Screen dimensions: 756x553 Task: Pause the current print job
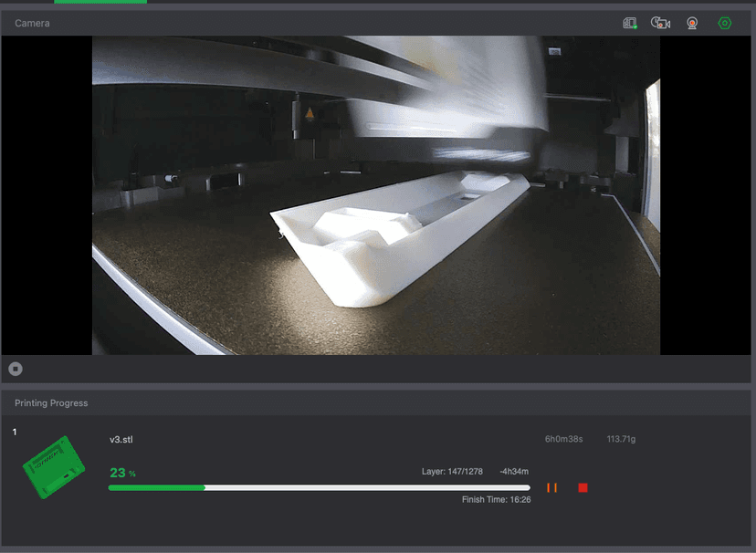coord(551,488)
